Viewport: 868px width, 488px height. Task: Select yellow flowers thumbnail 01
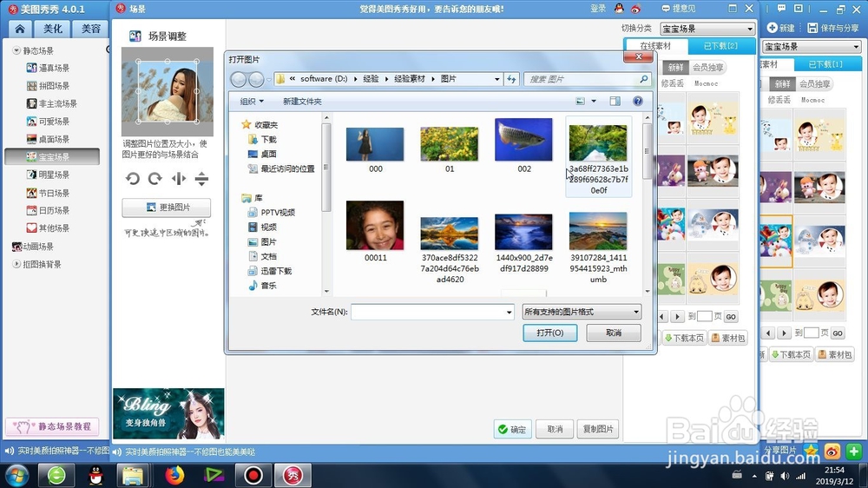tap(450, 143)
